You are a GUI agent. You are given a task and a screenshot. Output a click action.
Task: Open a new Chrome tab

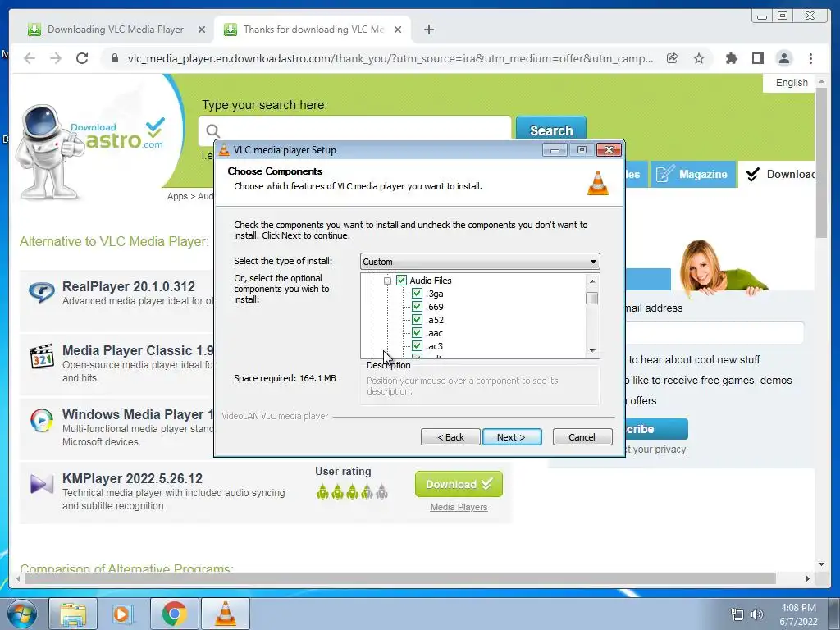coord(428,30)
